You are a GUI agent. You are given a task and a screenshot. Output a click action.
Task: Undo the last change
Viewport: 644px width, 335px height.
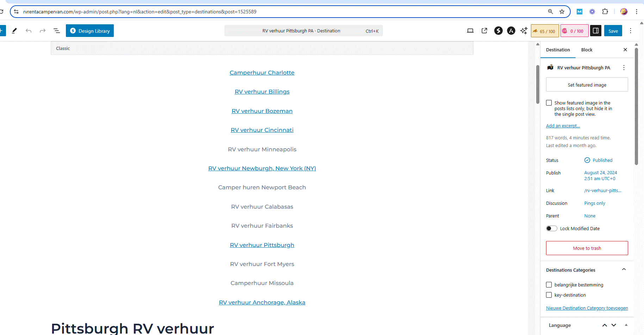point(29,31)
